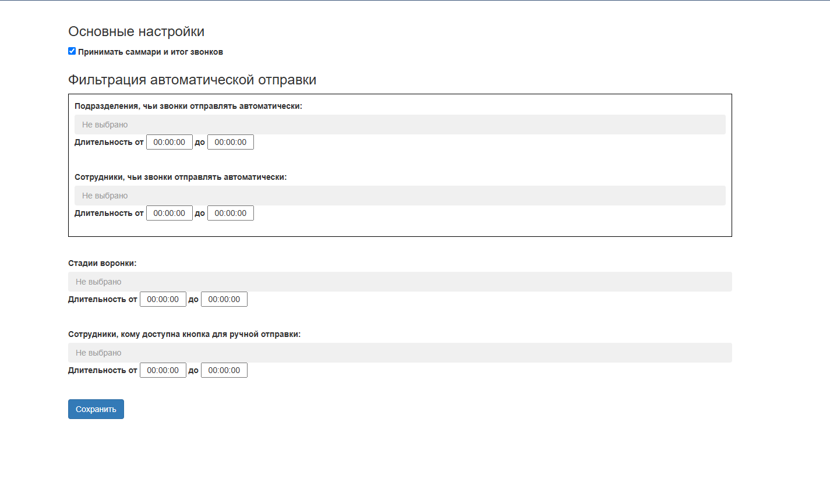Click the manual send duration 'до' time field

[224, 370]
